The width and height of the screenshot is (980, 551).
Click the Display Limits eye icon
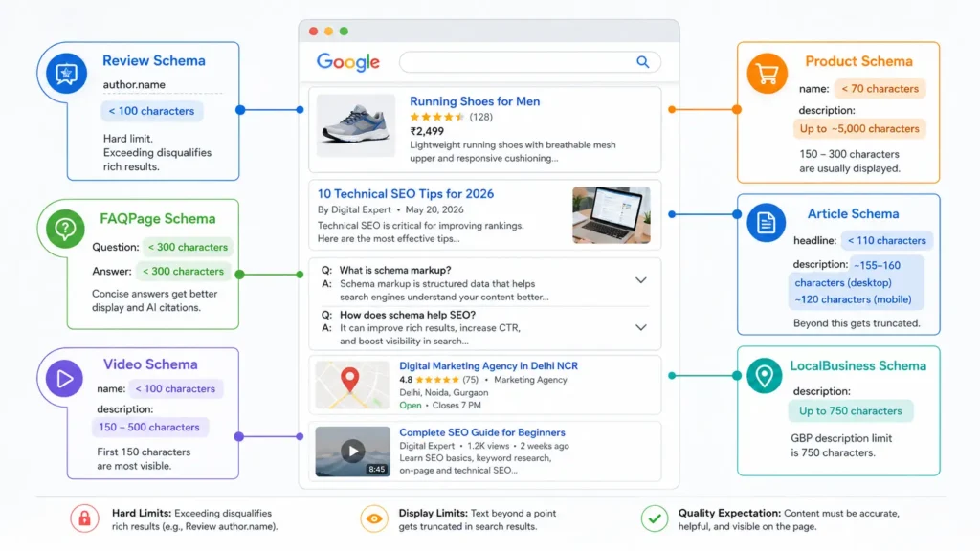point(374,518)
